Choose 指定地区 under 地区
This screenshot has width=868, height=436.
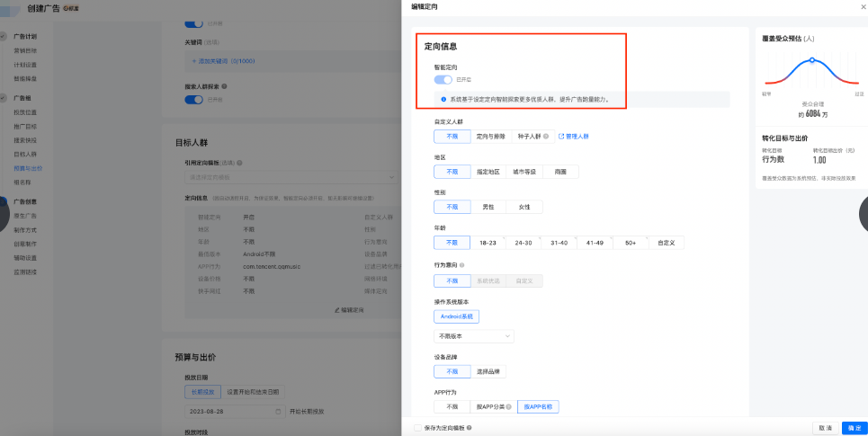click(488, 172)
